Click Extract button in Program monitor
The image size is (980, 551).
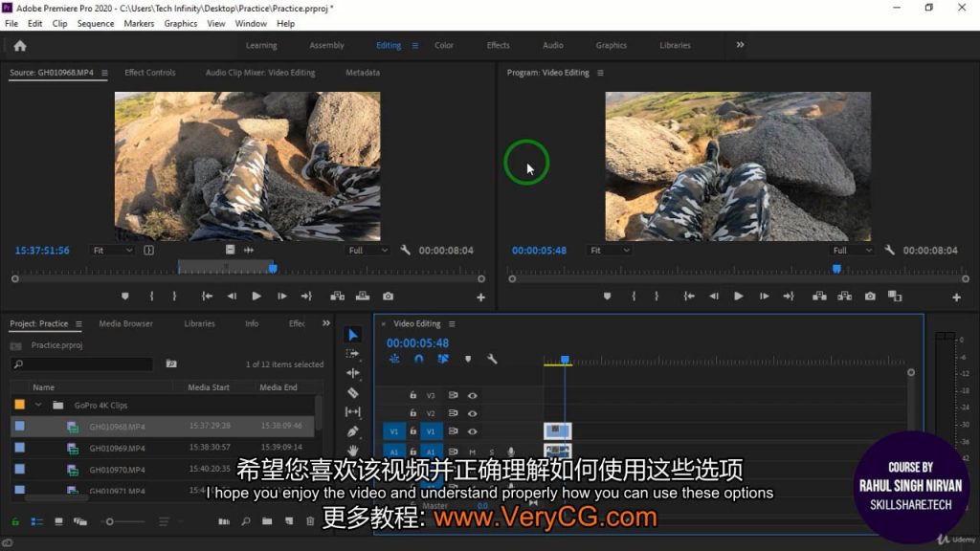tap(844, 297)
